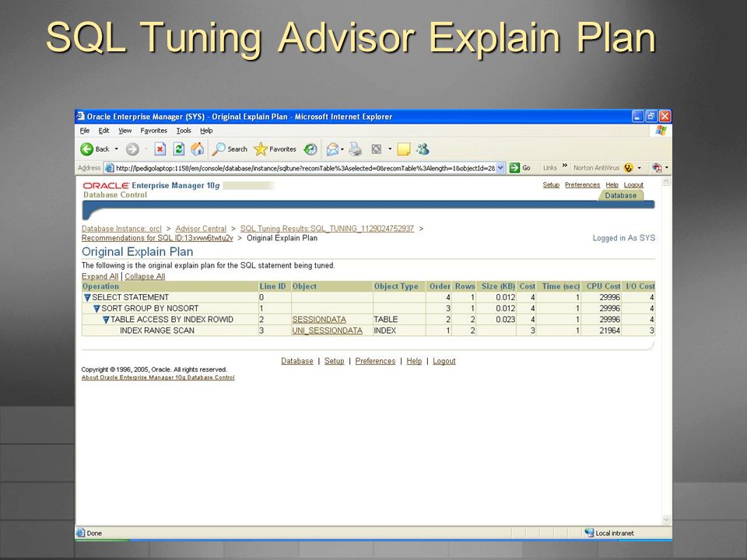Screen dimensions: 747x560
Task: Stop page loading with red X icon
Action: (160, 149)
